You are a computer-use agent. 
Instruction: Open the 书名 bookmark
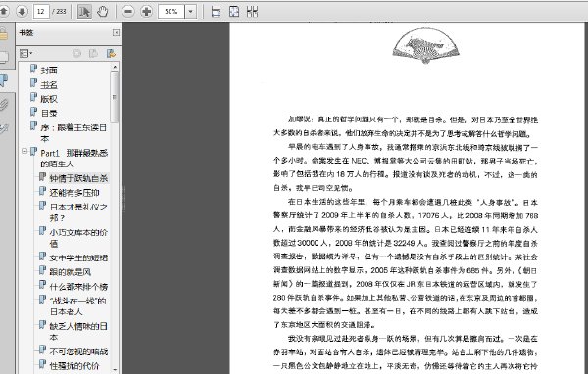(x=49, y=85)
